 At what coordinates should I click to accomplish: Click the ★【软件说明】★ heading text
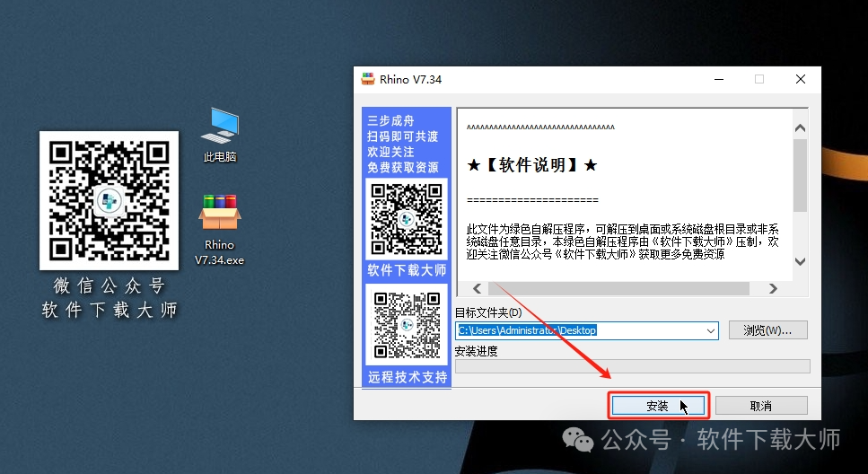pos(532,165)
